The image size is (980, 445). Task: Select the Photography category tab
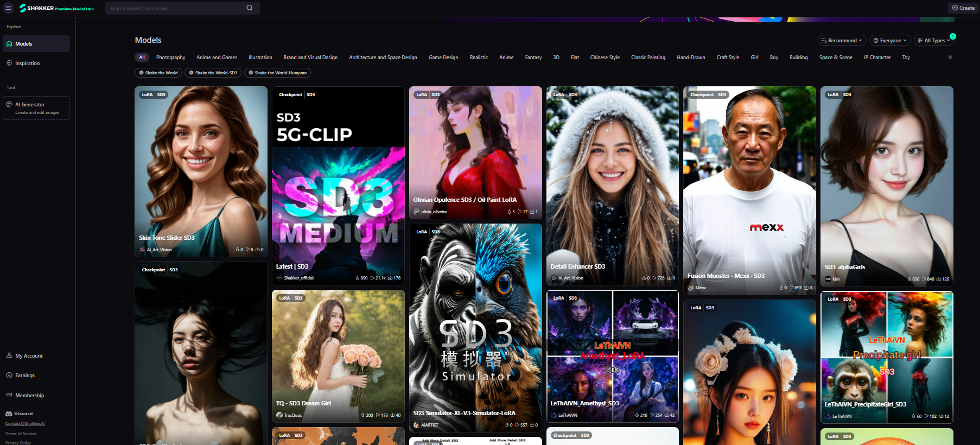pos(170,58)
